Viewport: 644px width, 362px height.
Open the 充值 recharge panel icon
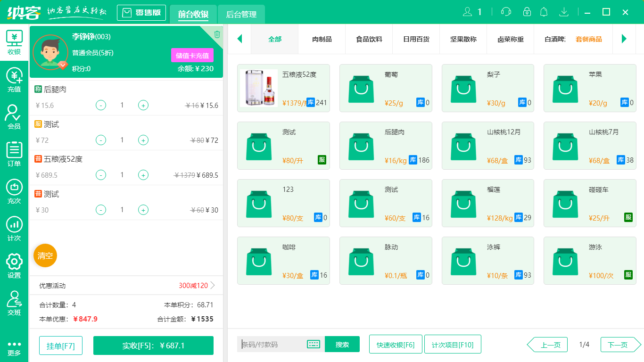click(14, 78)
